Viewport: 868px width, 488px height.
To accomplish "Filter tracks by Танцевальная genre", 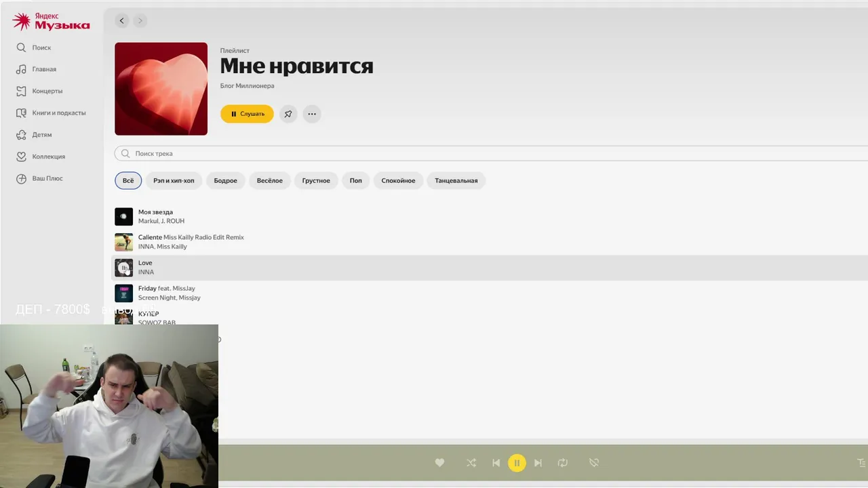I will click(456, 180).
